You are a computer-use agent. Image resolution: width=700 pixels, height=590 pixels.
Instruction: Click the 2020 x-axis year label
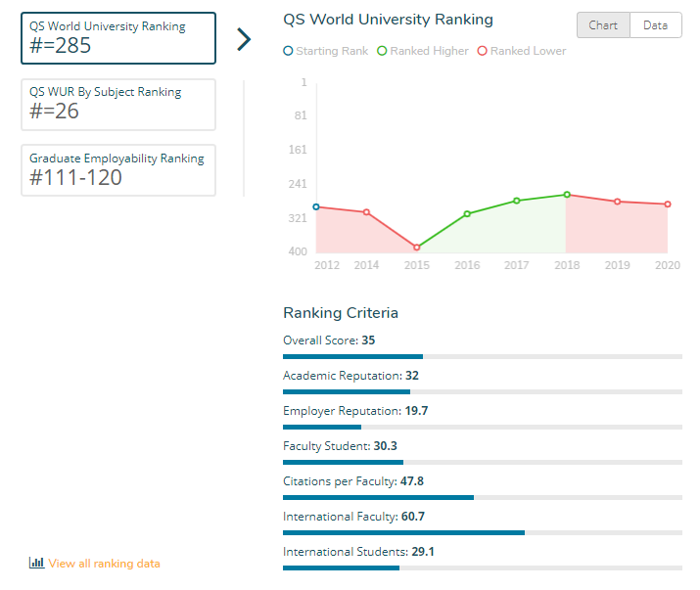click(668, 265)
